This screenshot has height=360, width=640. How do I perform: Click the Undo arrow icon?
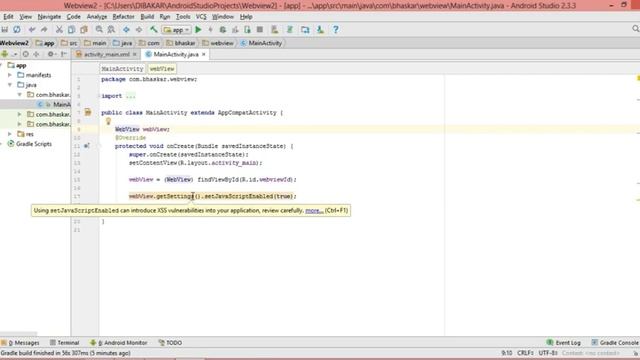coord(32,29)
